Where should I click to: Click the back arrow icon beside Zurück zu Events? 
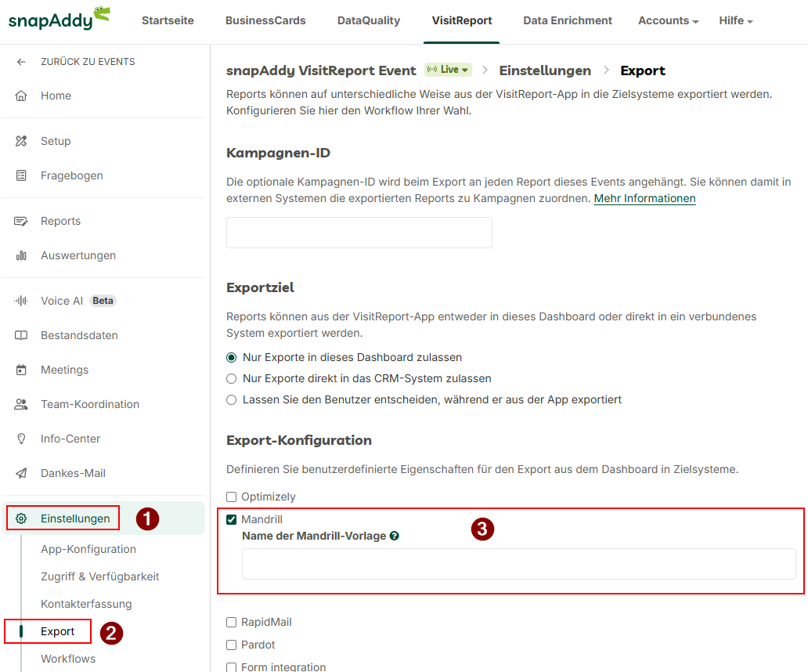[21, 62]
